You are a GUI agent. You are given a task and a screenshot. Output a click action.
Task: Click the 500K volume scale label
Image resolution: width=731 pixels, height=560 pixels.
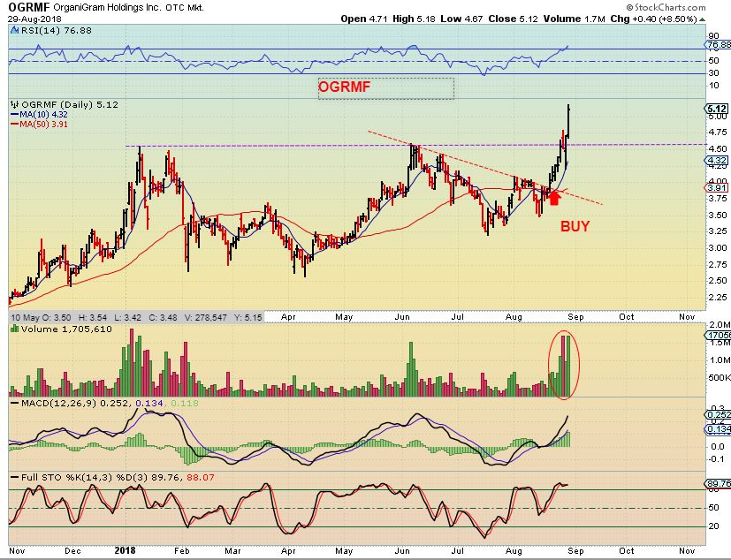coord(719,377)
